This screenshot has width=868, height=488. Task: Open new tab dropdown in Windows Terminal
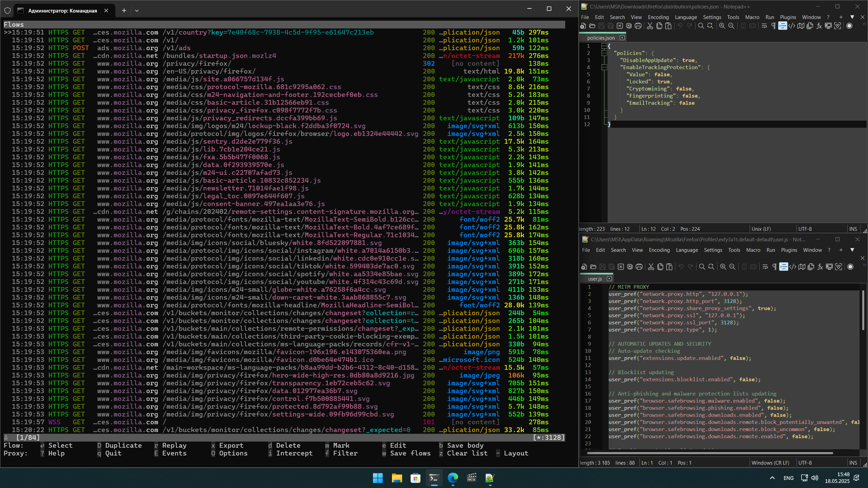click(x=137, y=11)
